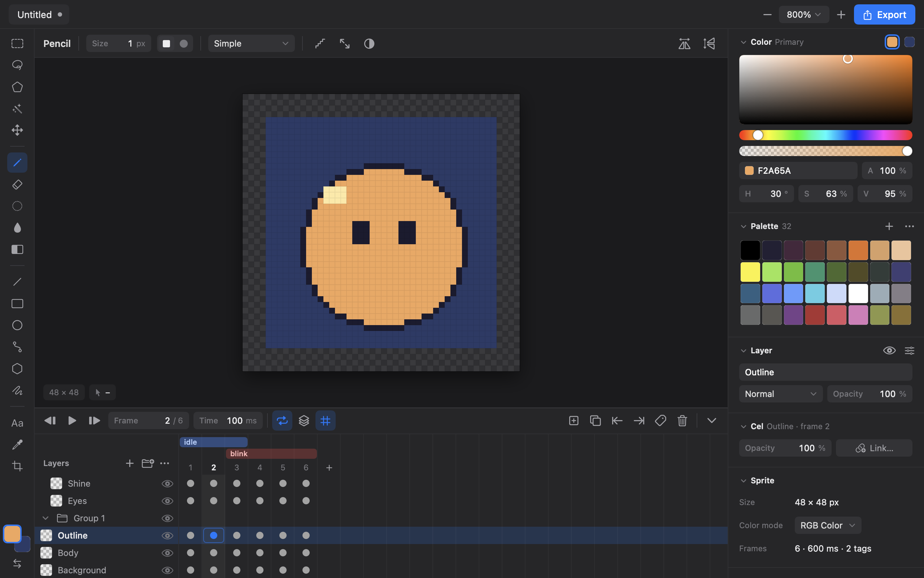Viewport: 924px width, 578px height.
Task: Click the hue slider bar
Action: coord(825,135)
